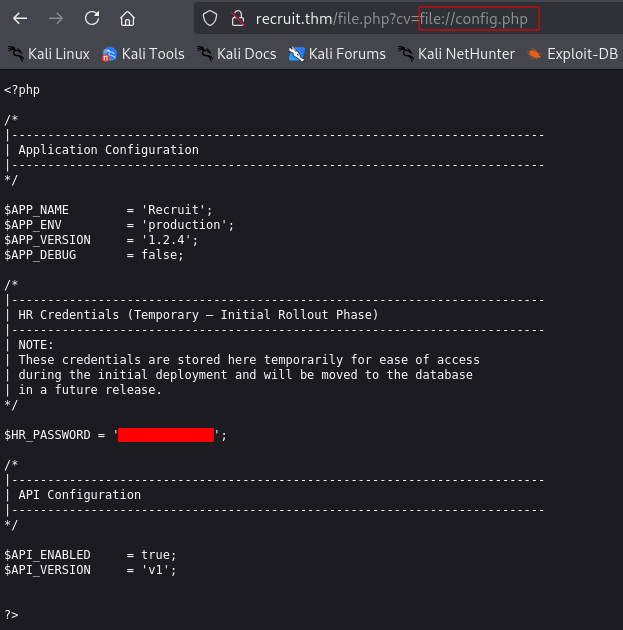
Task: Click the Kali Forums favicon
Action: click(x=296, y=54)
